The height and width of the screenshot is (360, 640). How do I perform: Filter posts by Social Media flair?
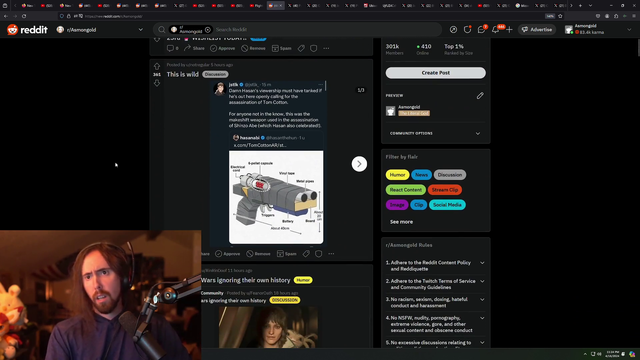coord(447,205)
